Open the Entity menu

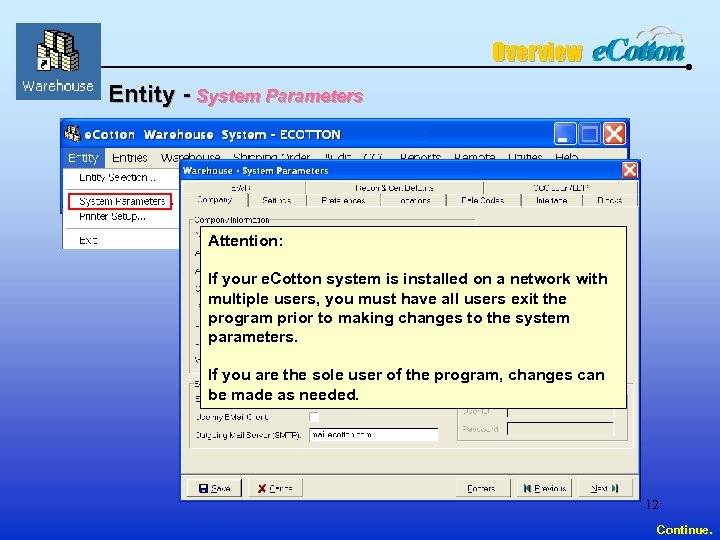click(83, 158)
